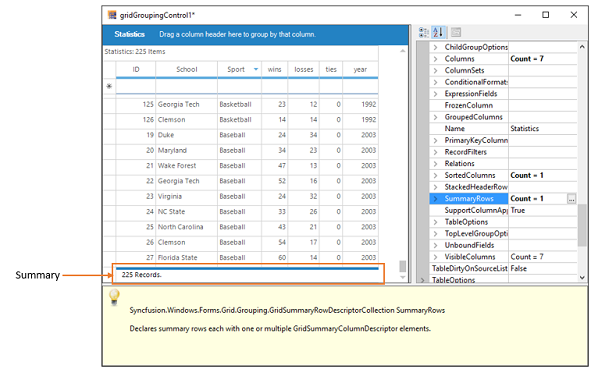Click the property grid scrollbar up arrow
The image size is (591, 369).
[582, 47]
